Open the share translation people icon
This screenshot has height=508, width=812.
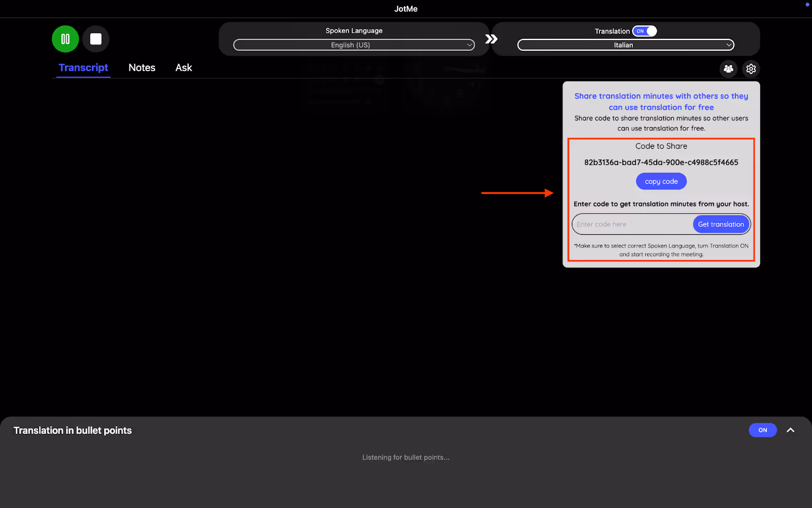coord(728,69)
